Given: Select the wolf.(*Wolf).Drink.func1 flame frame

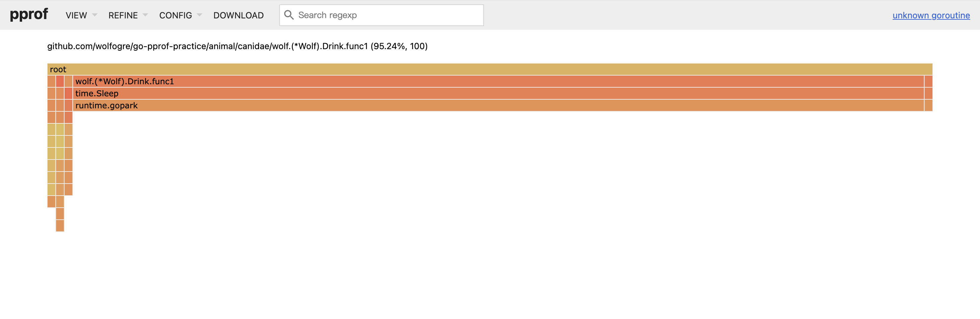Looking at the screenshot, I should coord(498,81).
